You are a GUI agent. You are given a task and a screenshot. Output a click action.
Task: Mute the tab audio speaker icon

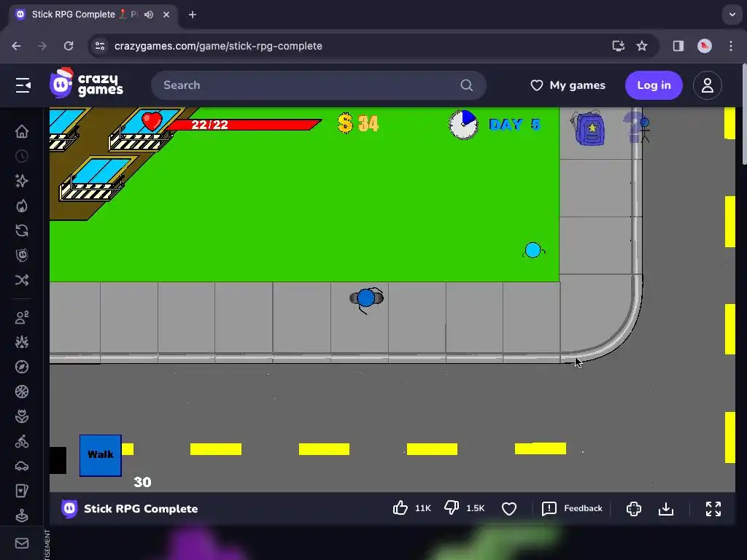point(149,15)
